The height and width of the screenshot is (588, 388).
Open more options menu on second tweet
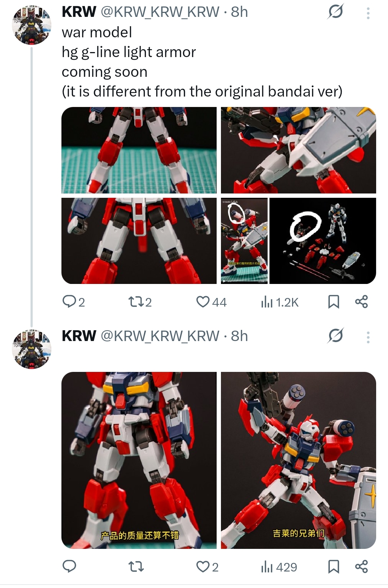click(368, 337)
